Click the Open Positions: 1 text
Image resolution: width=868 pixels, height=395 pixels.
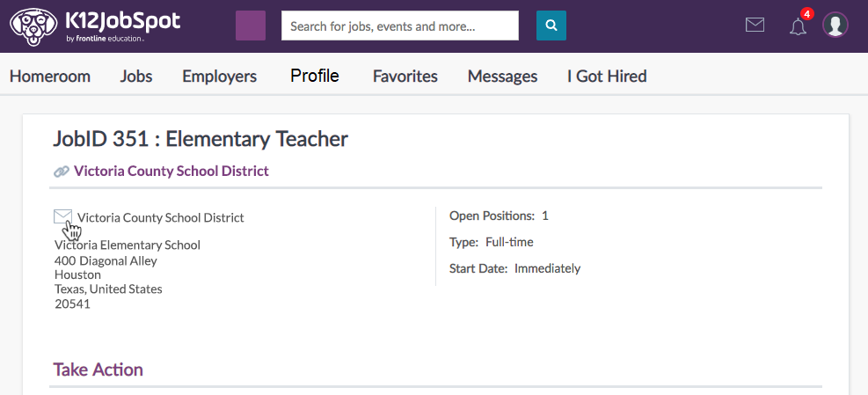coord(499,216)
